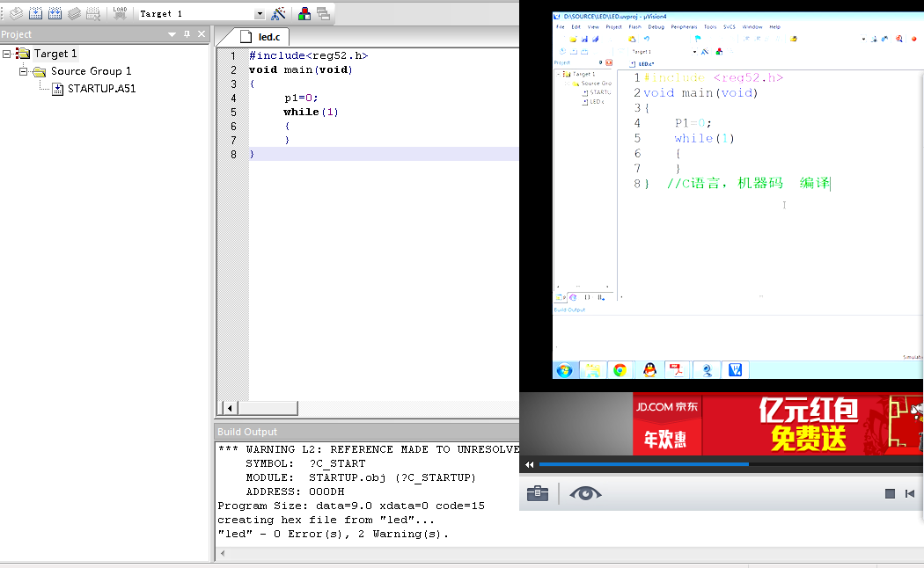Click the previous-track button in the player

[x=910, y=494]
